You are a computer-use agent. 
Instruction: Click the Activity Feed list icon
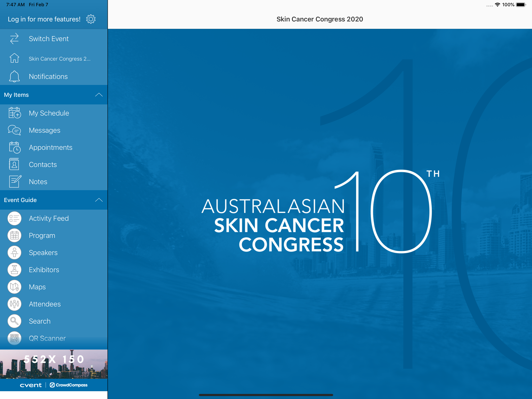click(x=14, y=218)
